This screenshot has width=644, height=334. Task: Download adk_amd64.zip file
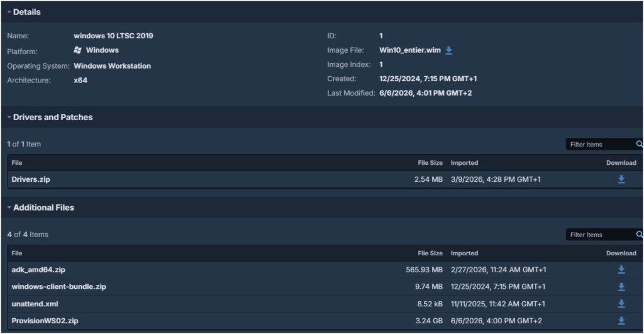pos(621,269)
